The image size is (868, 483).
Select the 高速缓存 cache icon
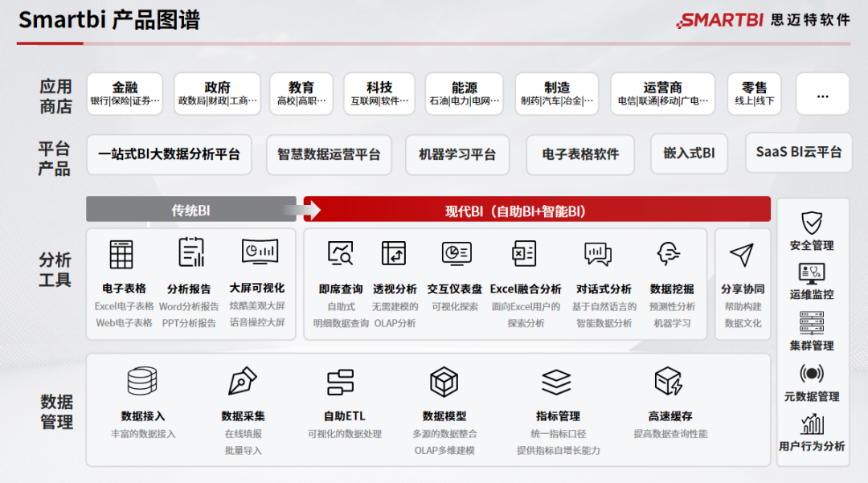(667, 379)
